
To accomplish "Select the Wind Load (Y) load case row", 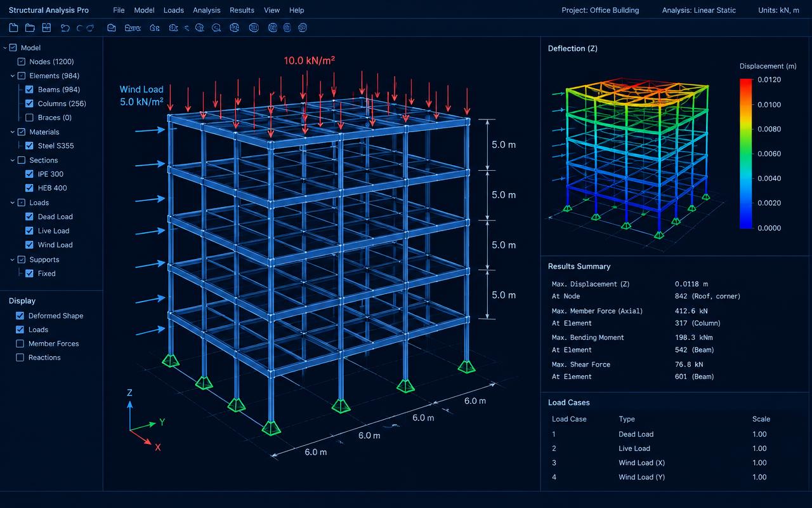I will pos(676,477).
